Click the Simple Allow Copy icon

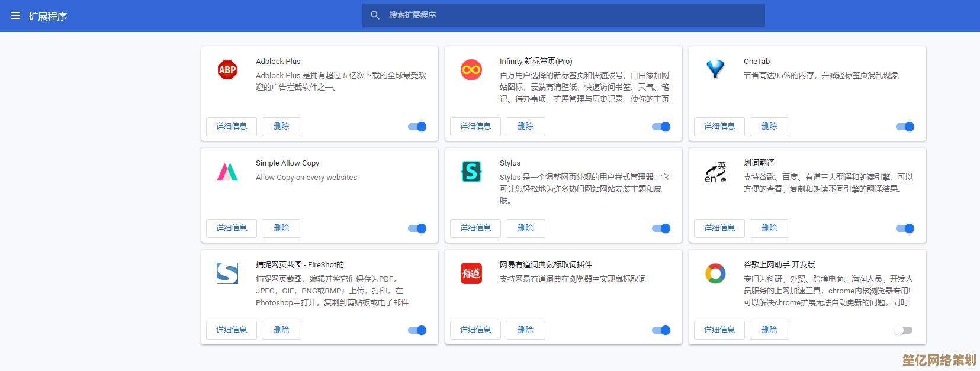(227, 172)
